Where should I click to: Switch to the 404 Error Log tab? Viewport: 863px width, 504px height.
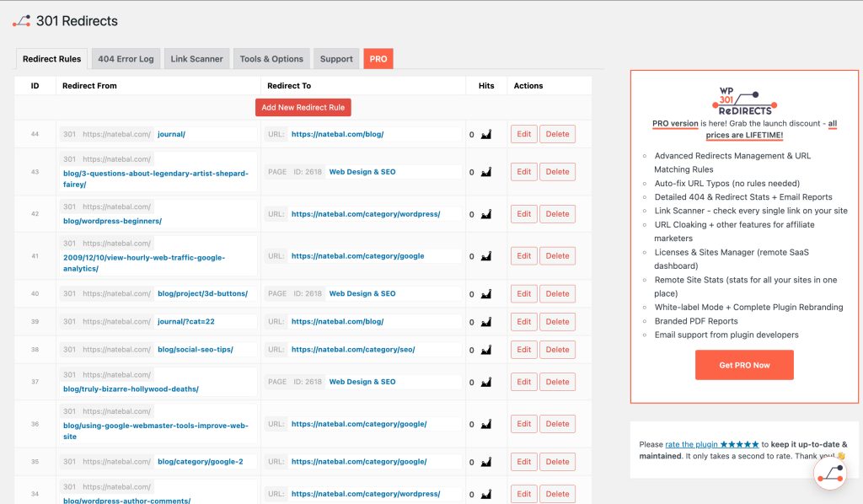point(125,58)
